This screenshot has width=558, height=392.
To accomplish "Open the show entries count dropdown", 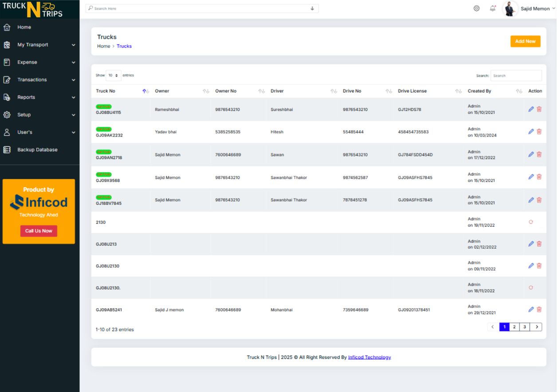I will (x=114, y=75).
